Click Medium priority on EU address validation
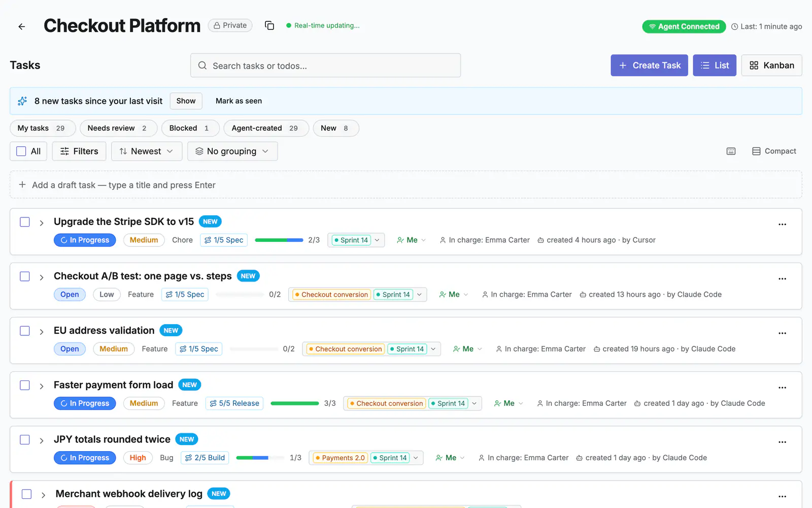This screenshot has width=812, height=508. click(114, 349)
